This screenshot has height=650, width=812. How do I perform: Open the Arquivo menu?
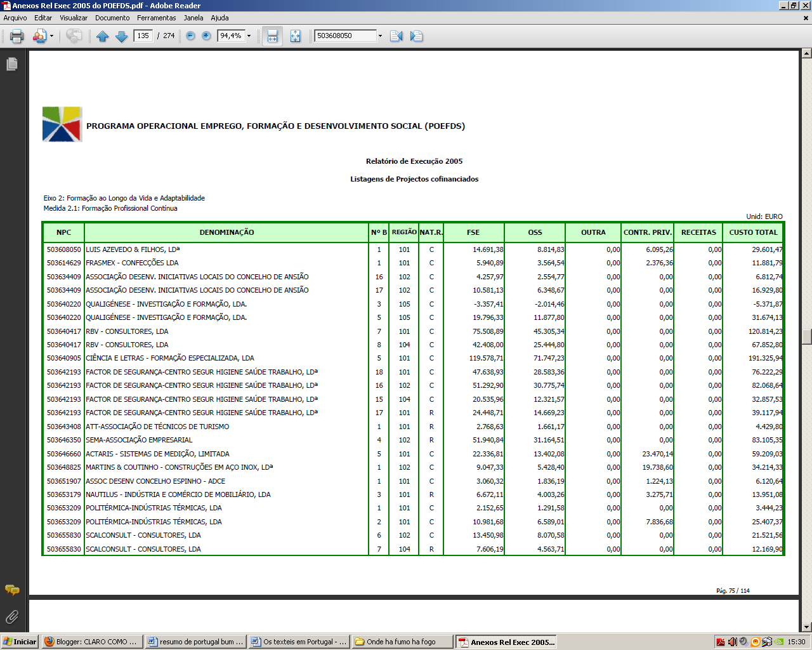coord(15,18)
